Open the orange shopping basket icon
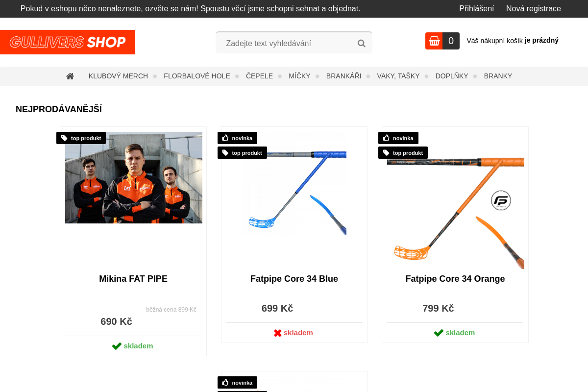 pos(434,41)
